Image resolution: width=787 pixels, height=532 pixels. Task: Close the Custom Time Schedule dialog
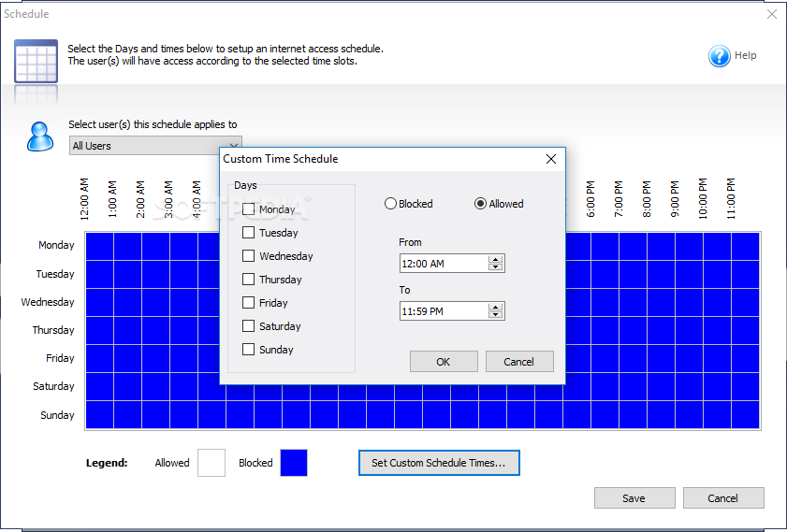(550, 159)
